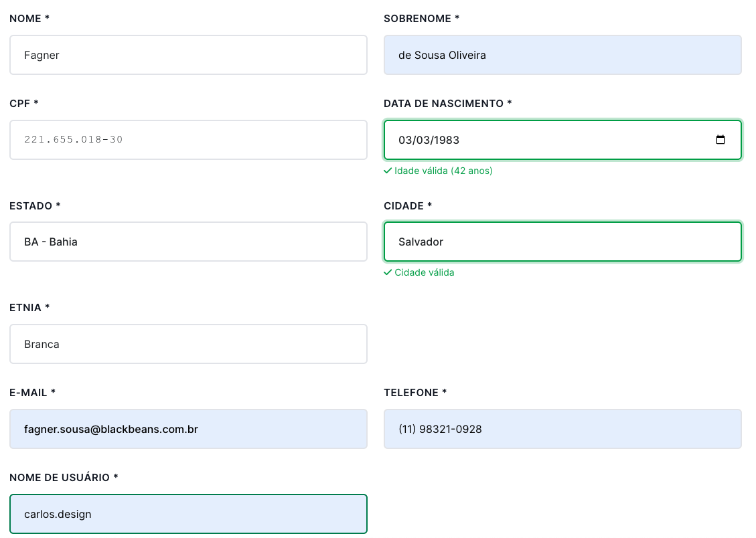Select the CPF input field
Screen dimensions: 756x538
(188, 140)
